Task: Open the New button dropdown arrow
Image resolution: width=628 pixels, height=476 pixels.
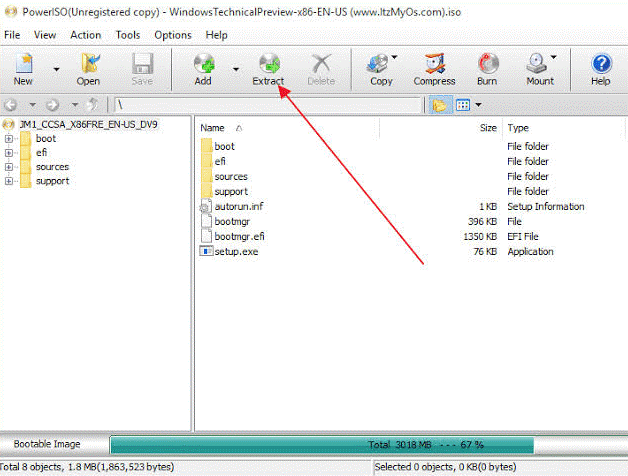Action: 56,69
